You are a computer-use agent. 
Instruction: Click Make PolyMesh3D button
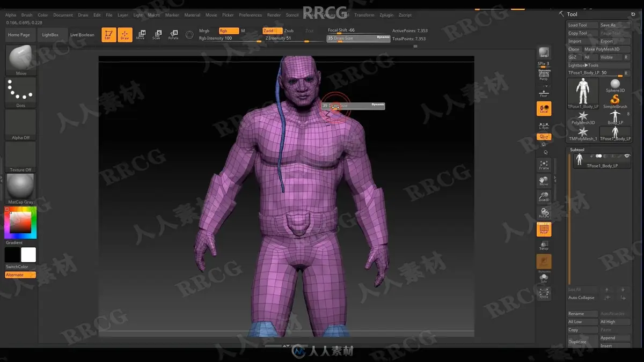pos(606,49)
